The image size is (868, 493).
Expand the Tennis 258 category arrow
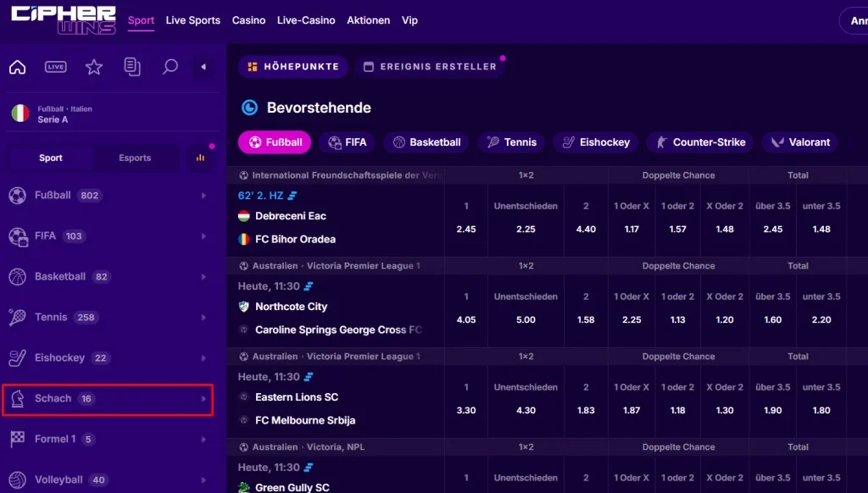coord(203,317)
